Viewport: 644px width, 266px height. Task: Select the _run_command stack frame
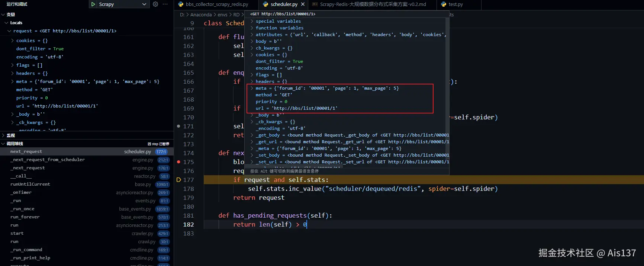pos(87,250)
